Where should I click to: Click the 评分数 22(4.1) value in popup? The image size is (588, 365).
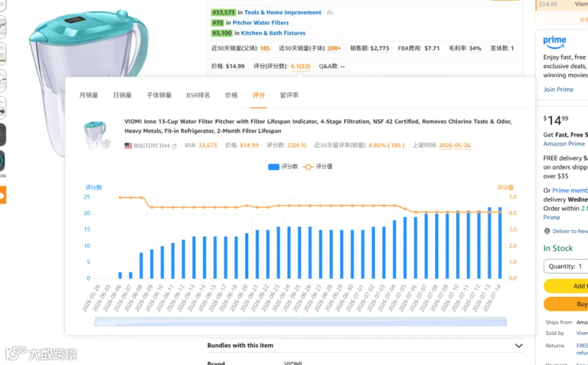point(296,145)
